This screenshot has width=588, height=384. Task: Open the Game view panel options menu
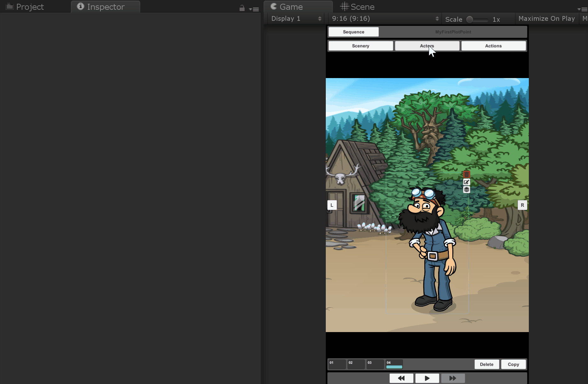583,9
